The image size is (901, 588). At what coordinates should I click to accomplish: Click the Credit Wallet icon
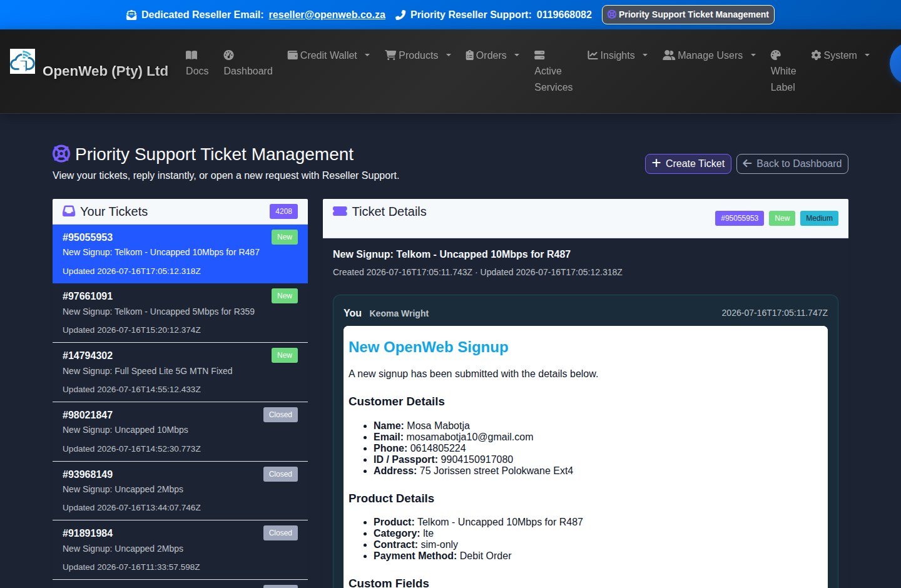pyautogui.click(x=292, y=55)
